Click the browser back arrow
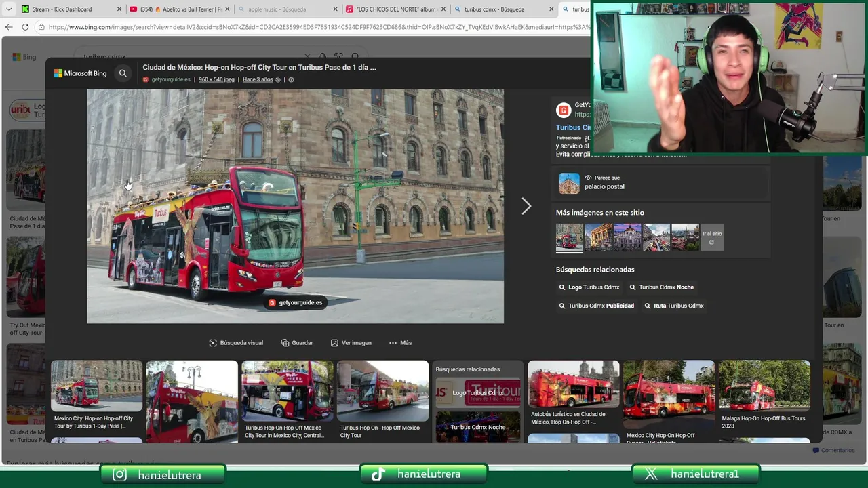Screen dimensions: 868x488 click(9, 27)
